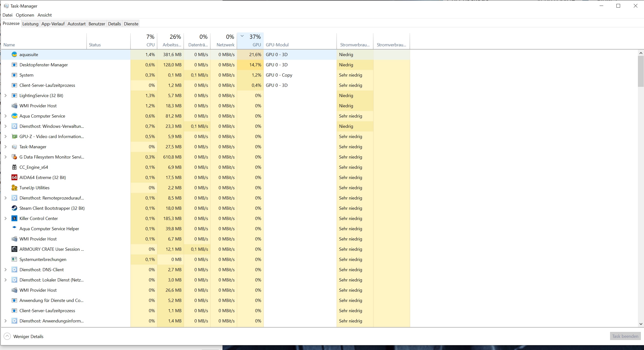Click the Killer Control Center icon
This screenshot has height=350, width=644.
[x=14, y=219]
